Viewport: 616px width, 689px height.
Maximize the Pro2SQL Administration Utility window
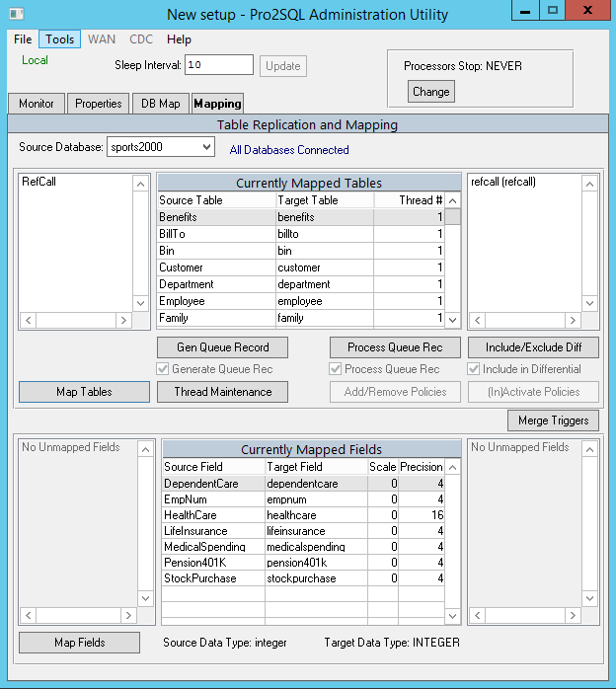pos(552,11)
